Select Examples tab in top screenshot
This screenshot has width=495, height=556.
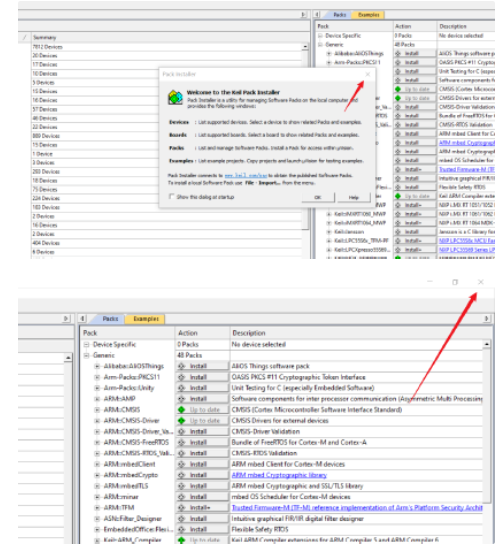[x=369, y=15]
